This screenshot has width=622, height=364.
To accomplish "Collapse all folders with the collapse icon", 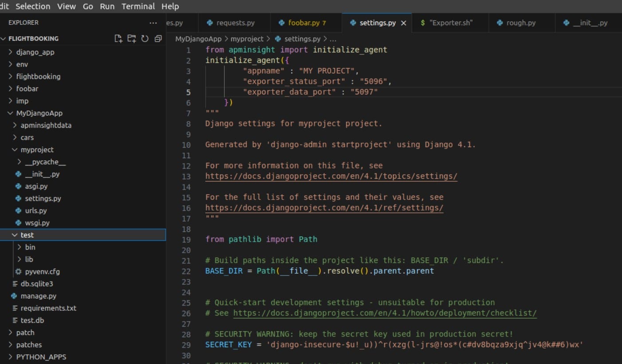I will click(x=158, y=39).
